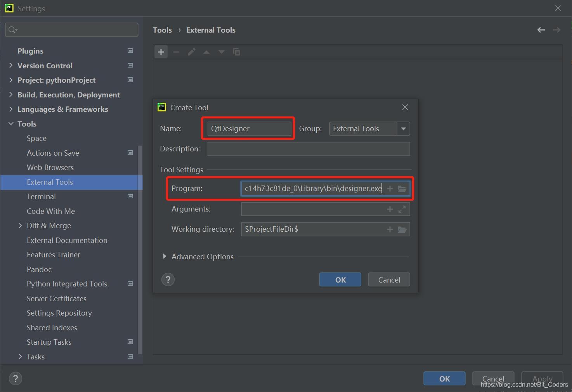Expand Advanced Options section
The width and height of the screenshot is (572, 392).
[165, 257]
